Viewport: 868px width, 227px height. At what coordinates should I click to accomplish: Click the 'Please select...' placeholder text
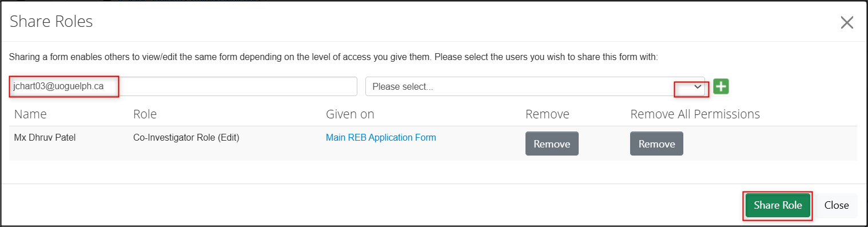click(x=403, y=86)
